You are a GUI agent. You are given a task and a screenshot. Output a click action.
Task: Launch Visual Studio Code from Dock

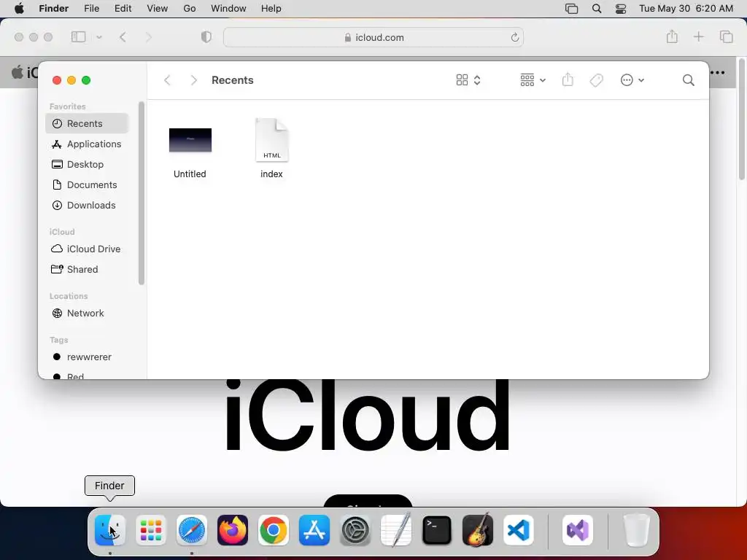519,530
